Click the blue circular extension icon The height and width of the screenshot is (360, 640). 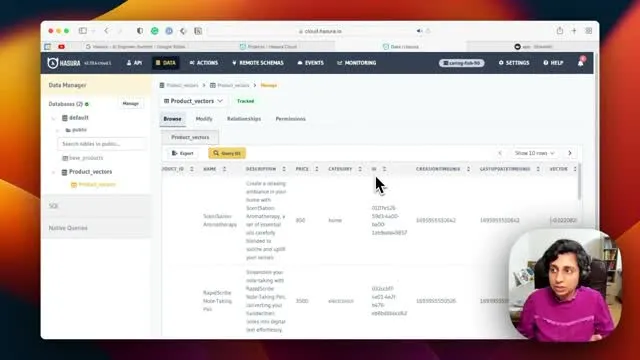coord(169,31)
